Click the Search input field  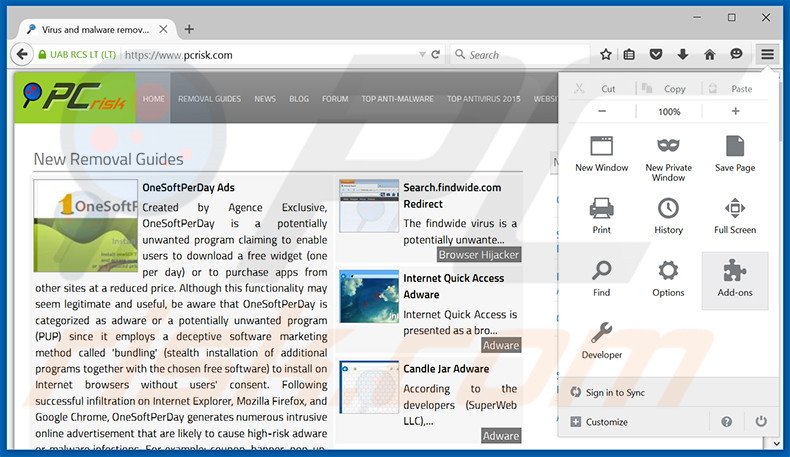tap(519, 54)
